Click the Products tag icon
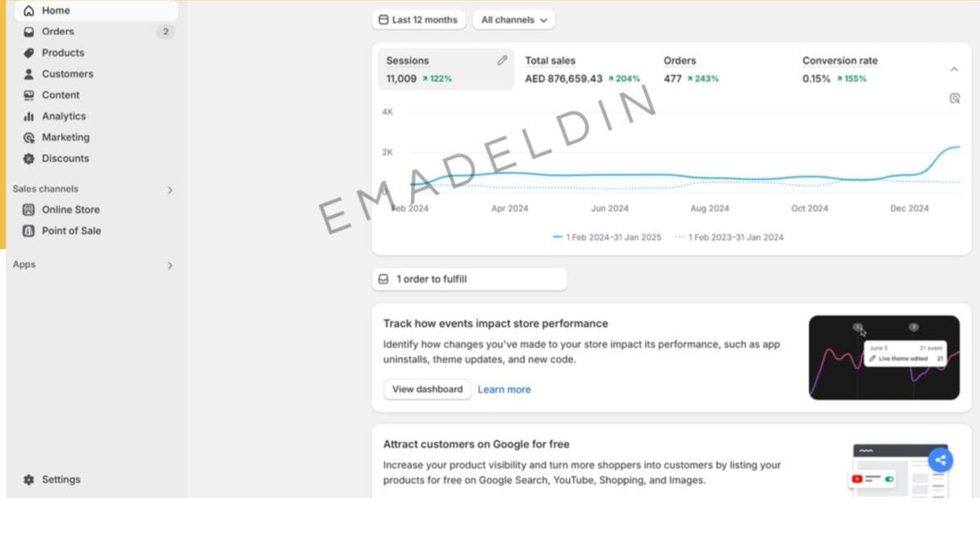The width and height of the screenshot is (980, 533). [29, 53]
